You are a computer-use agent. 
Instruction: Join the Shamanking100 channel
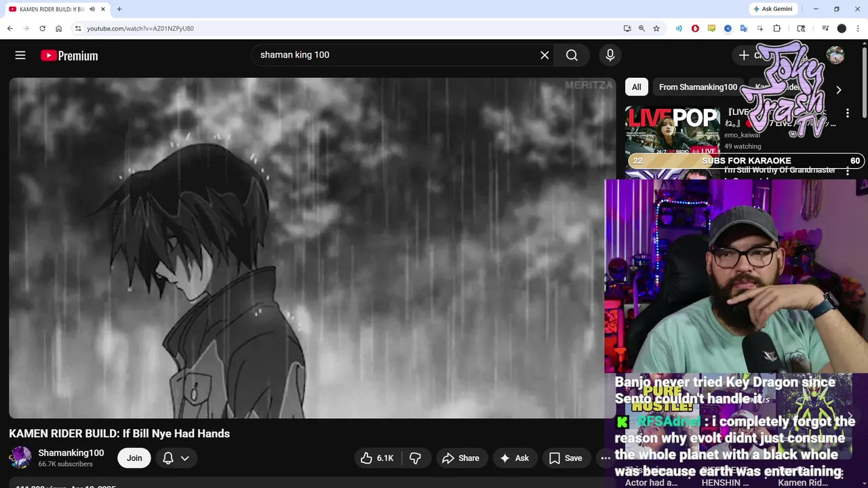pyautogui.click(x=134, y=458)
